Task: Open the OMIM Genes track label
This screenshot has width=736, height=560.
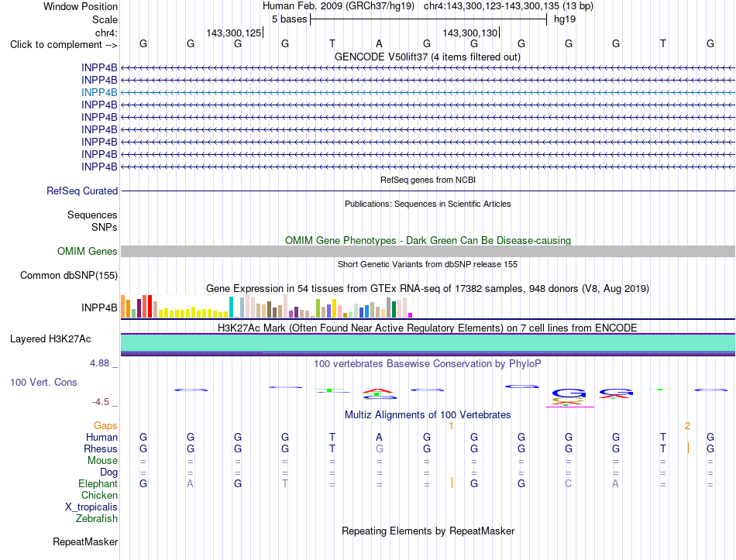Action: (88, 251)
